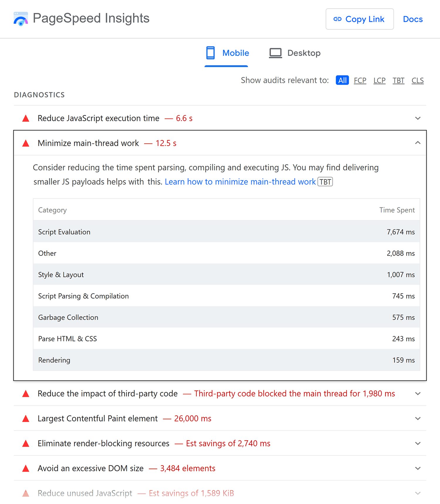Expand Avoid an excessive DOM size chevron
The width and height of the screenshot is (440, 504).
tap(418, 468)
